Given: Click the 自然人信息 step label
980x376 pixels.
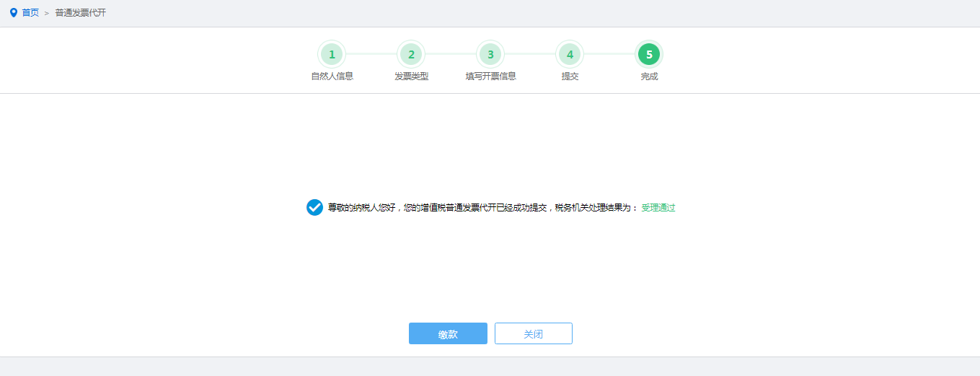Looking at the screenshot, I should 332,76.
